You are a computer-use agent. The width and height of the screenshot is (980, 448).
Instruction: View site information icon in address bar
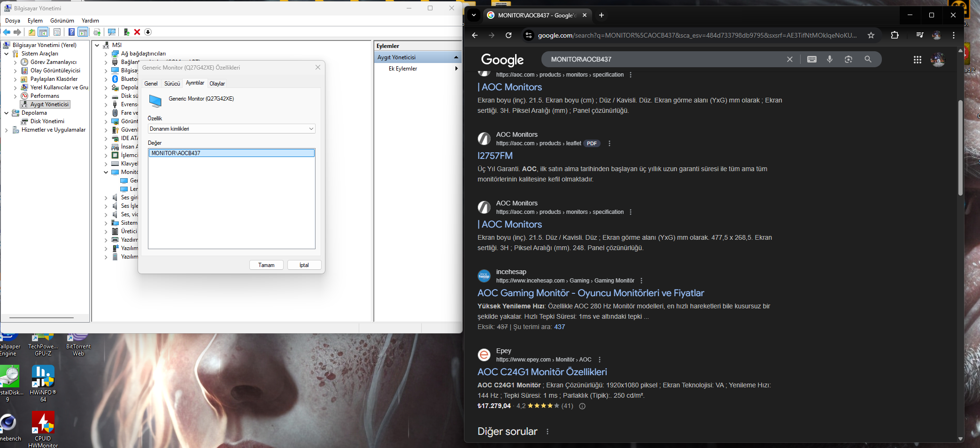coord(529,35)
